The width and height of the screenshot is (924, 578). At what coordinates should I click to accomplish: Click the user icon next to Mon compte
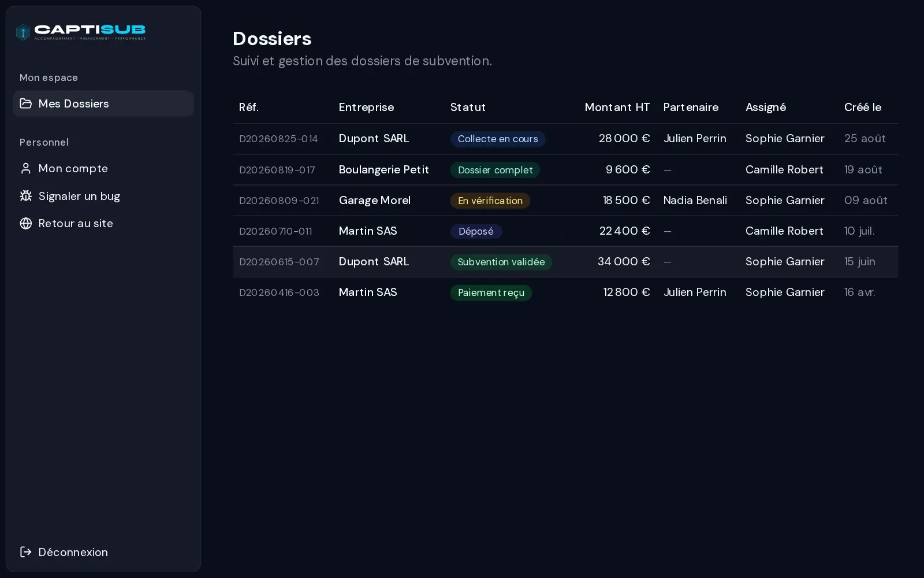(25, 168)
